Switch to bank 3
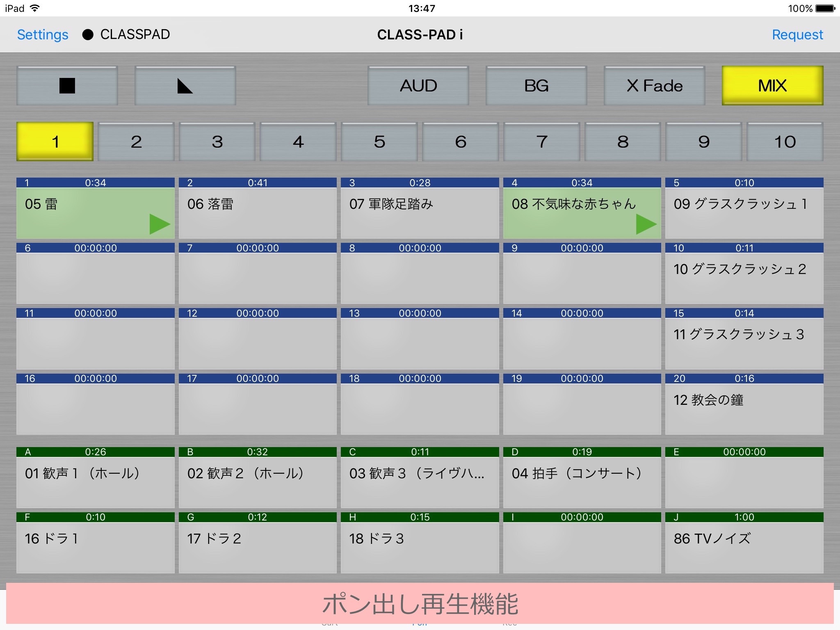 tap(217, 142)
